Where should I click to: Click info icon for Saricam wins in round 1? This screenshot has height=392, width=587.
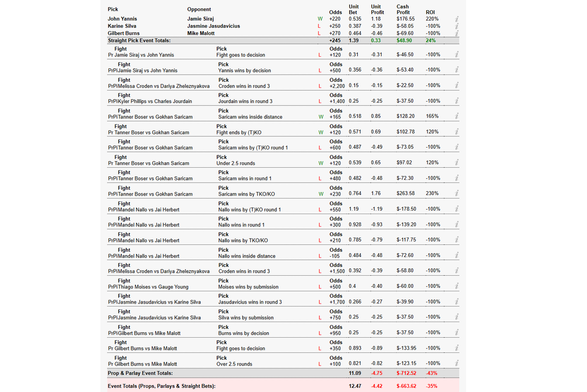(x=456, y=178)
